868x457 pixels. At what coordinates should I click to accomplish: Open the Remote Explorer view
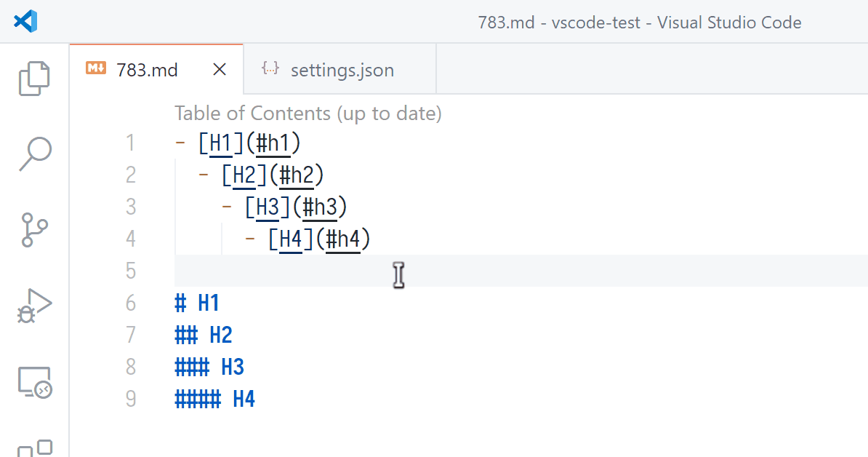click(34, 384)
